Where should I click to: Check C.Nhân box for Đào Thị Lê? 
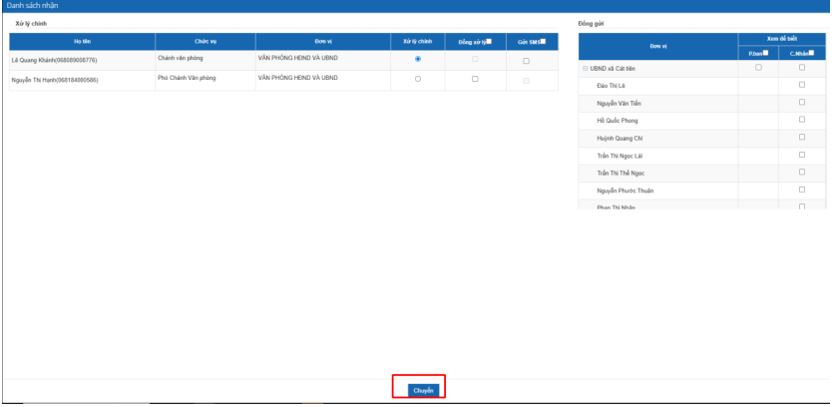(802, 85)
